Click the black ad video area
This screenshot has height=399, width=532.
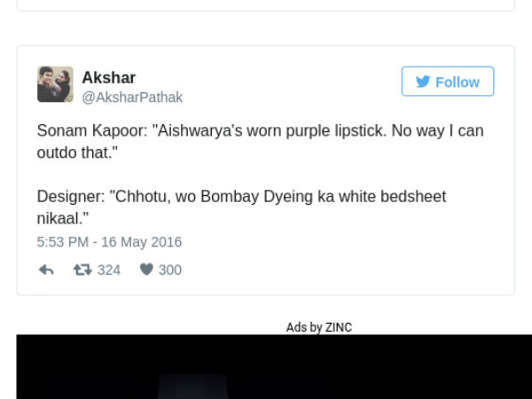[266, 368]
